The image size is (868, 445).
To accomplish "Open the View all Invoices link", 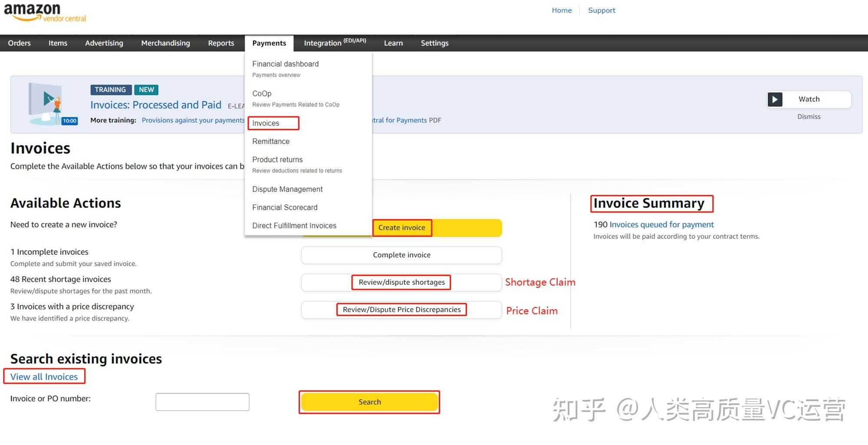I will (44, 376).
